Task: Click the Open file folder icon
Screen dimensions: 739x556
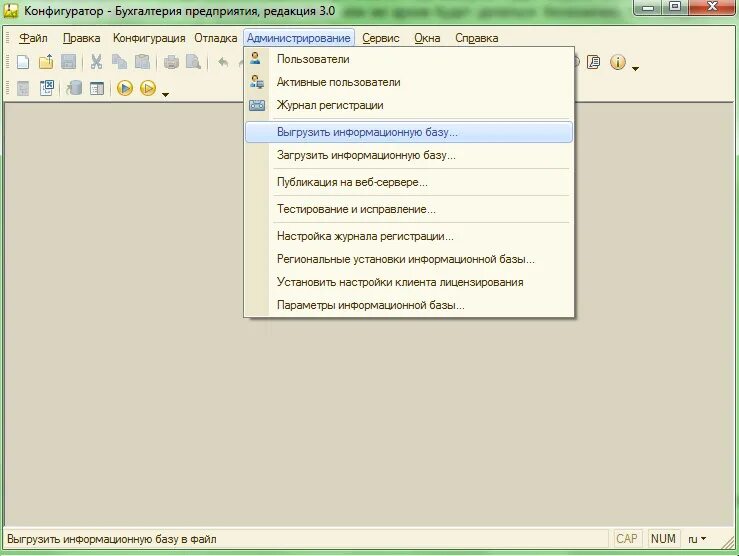Action: [46, 62]
